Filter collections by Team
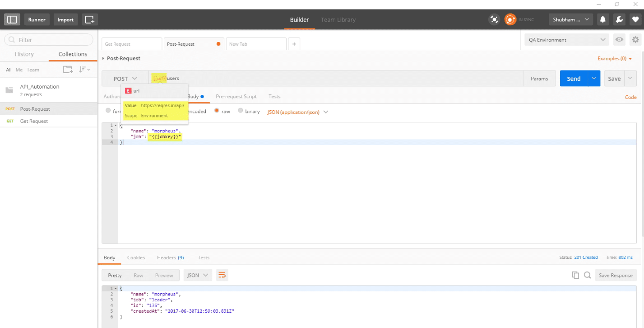This screenshot has width=644, height=328. (33, 70)
